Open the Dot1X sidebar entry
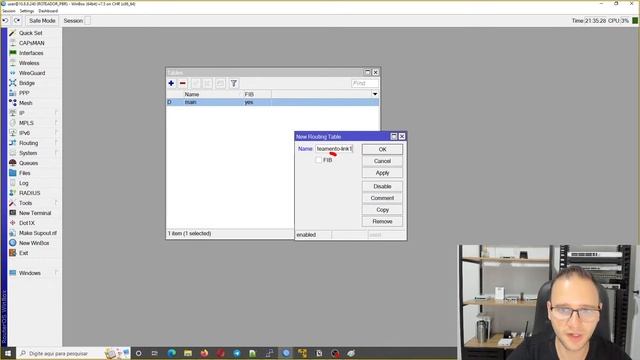 [x=27, y=223]
